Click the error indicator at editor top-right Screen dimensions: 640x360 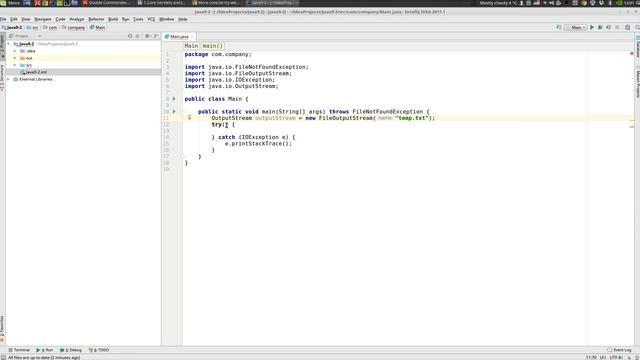coord(632,53)
